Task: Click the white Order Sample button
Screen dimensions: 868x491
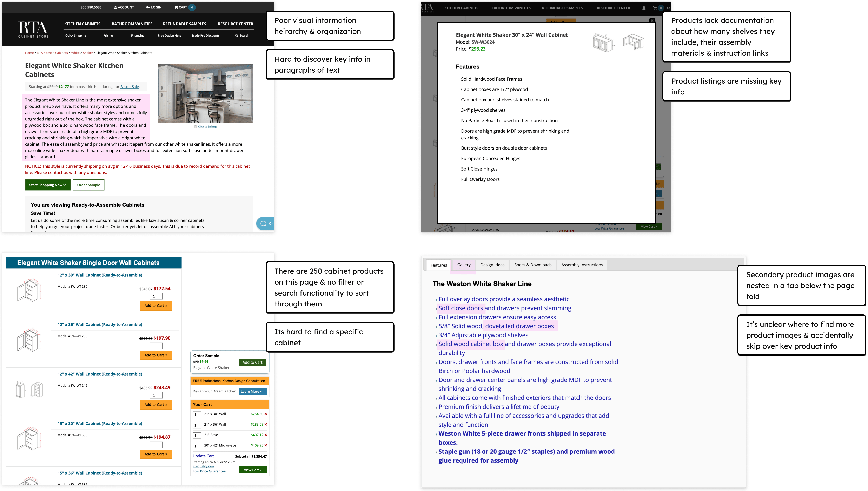Action: (89, 185)
